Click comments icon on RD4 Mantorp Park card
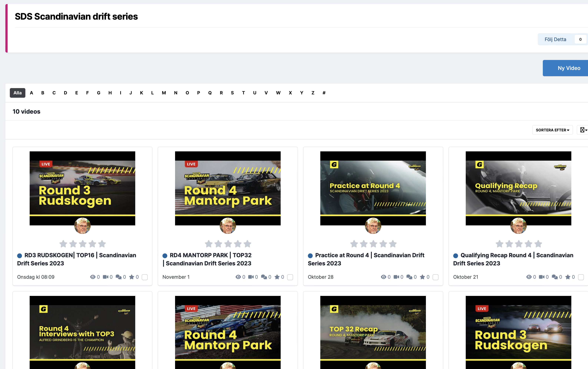Viewport: 588px width, 369px height. click(264, 277)
